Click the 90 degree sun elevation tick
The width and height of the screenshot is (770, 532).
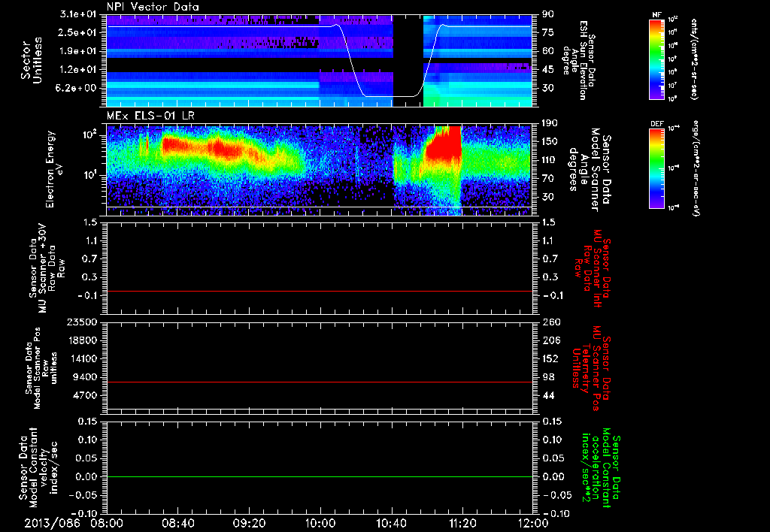[547, 14]
